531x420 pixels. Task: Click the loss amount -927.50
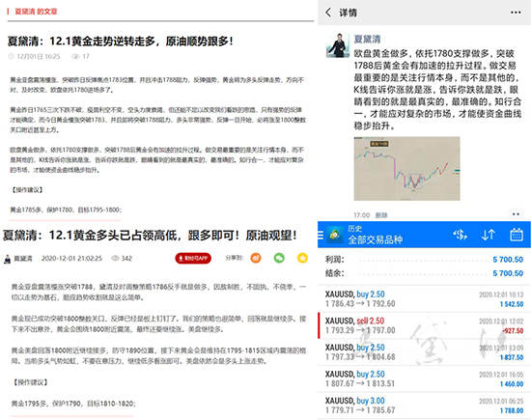coord(513,330)
